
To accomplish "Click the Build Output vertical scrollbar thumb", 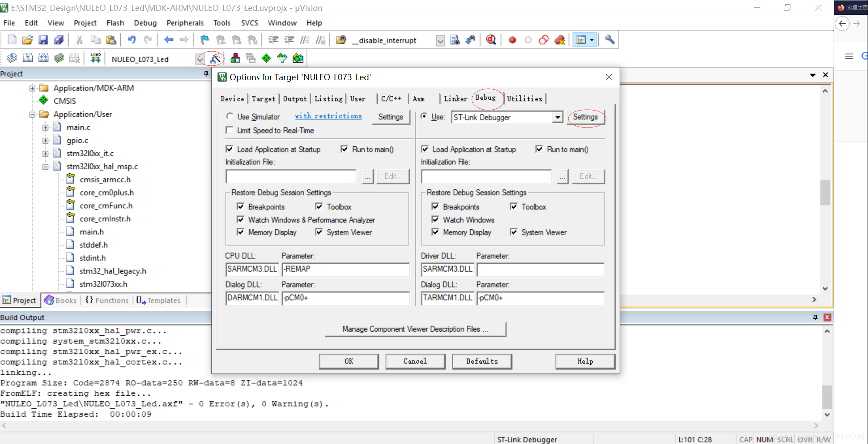I will pyautogui.click(x=827, y=397).
